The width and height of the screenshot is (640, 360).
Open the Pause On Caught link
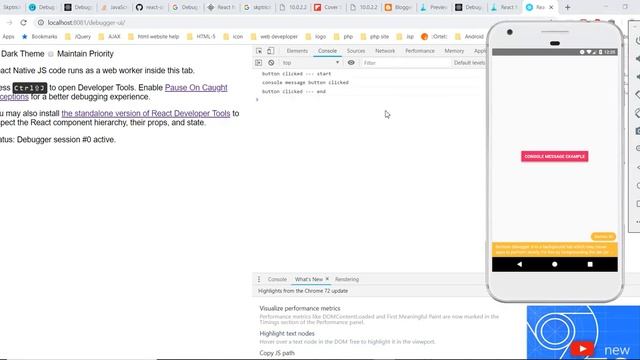point(196,88)
